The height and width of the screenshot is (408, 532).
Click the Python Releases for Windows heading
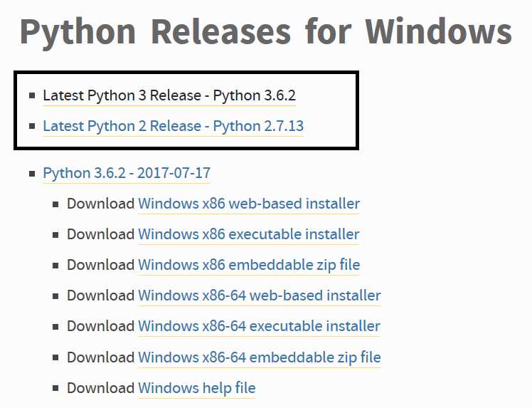tap(266, 33)
